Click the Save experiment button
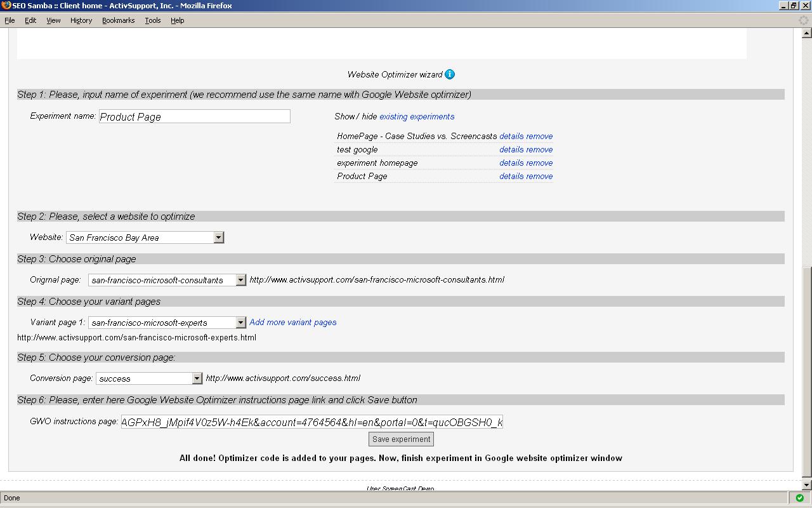This screenshot has width=812, height=508. coord(402,439)
